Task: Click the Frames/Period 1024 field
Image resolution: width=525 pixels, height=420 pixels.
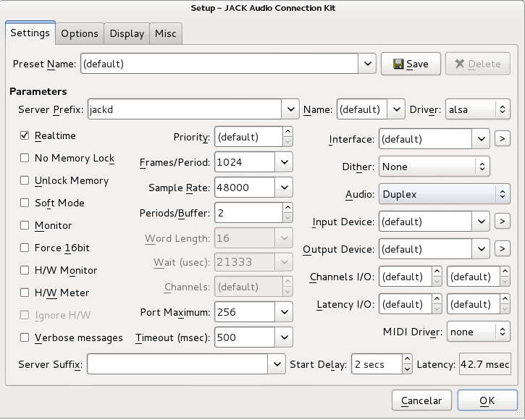Action: coord(245,162)
